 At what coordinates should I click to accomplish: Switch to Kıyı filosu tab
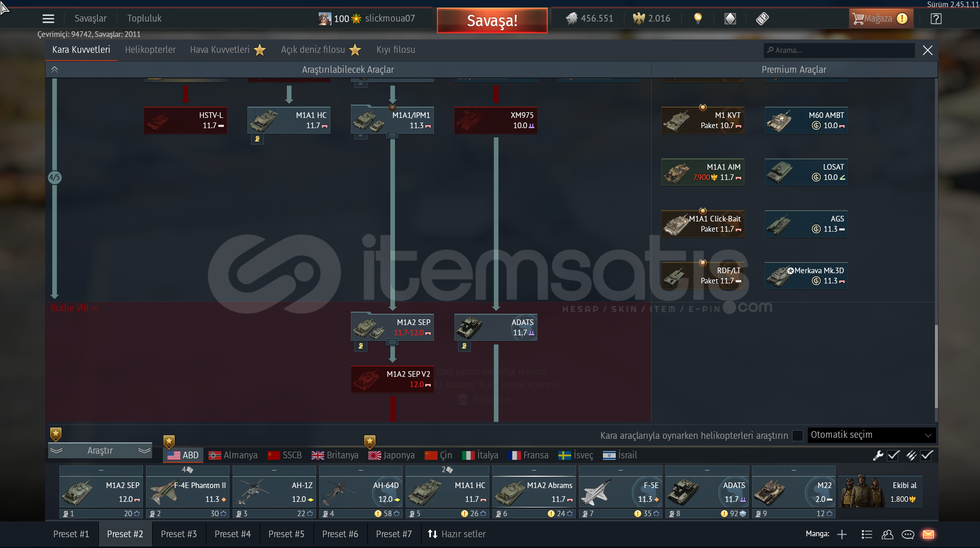(x=395, y=50)
